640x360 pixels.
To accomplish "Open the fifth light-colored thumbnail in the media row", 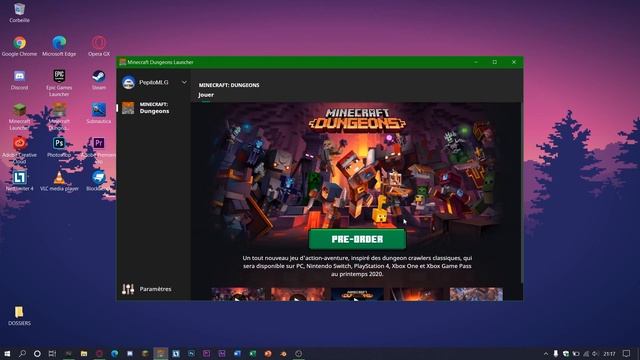I will click(476, 294).
